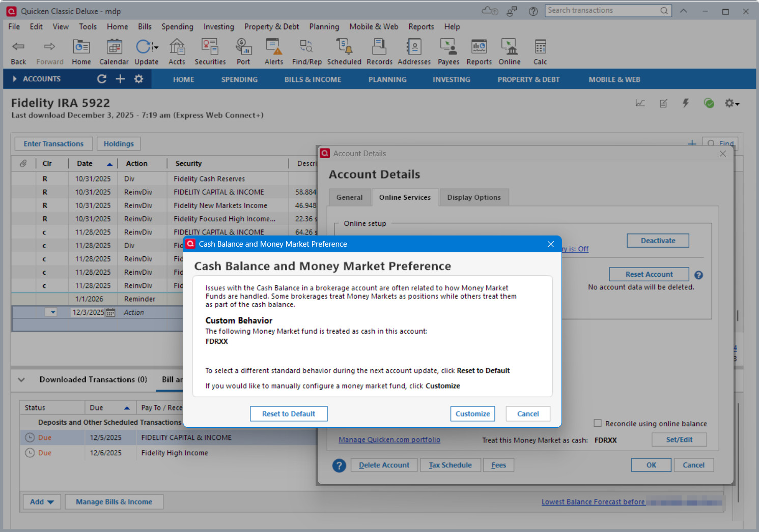Click the Manage Quicken.com portfolio link
Screen dimensions: 759x532
(x=389, y=440)
